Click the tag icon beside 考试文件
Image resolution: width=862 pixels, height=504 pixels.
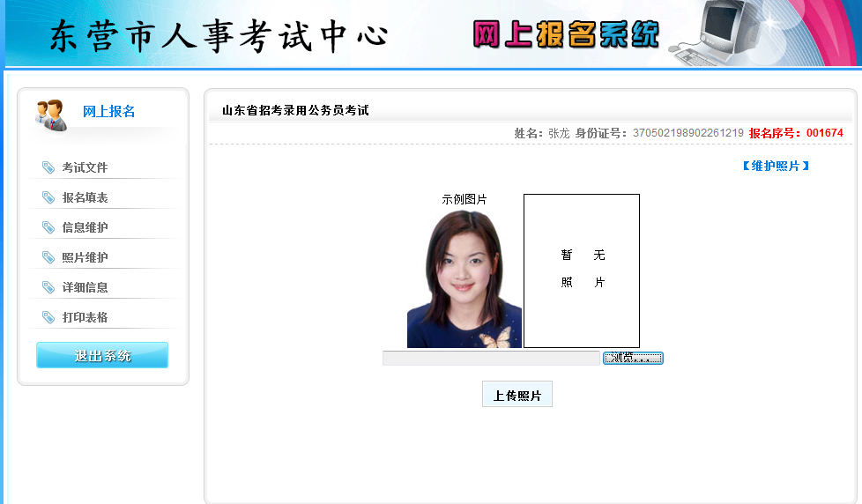[48, 167]
